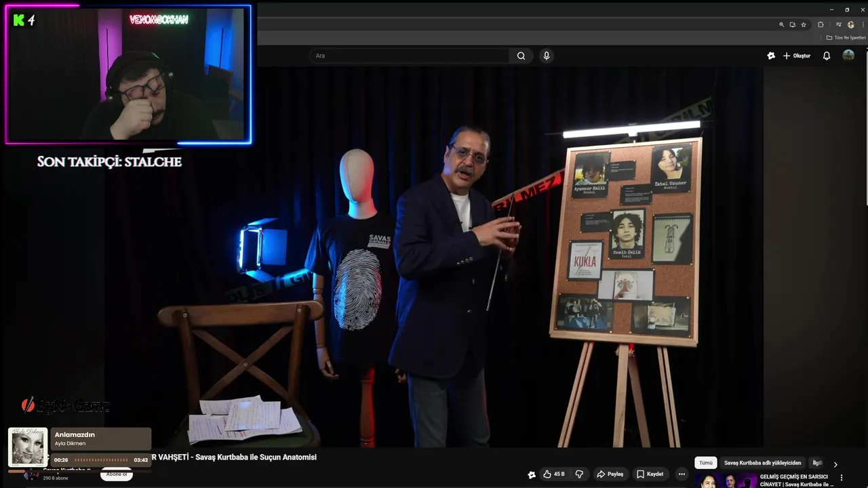Dislike the video thumbs-down
The height and width of the screenshot is (488, 868).
pyautogui.click(x=579, y=474)
